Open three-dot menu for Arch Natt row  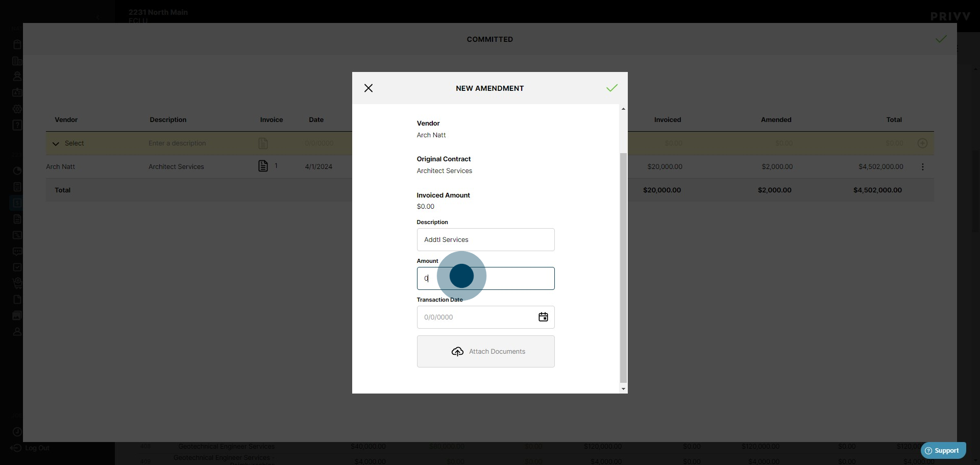coord(922,167)
